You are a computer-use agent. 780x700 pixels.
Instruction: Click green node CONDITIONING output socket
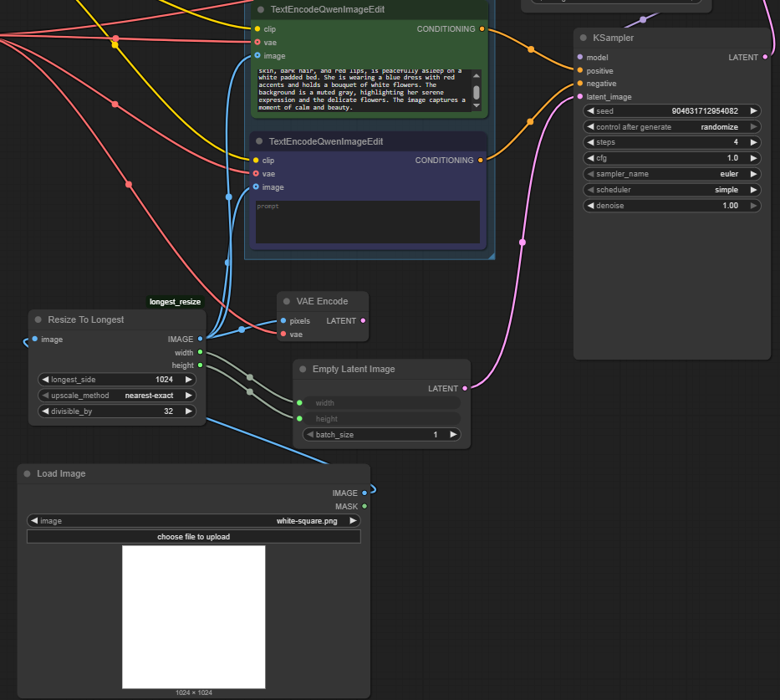[482, 29]
